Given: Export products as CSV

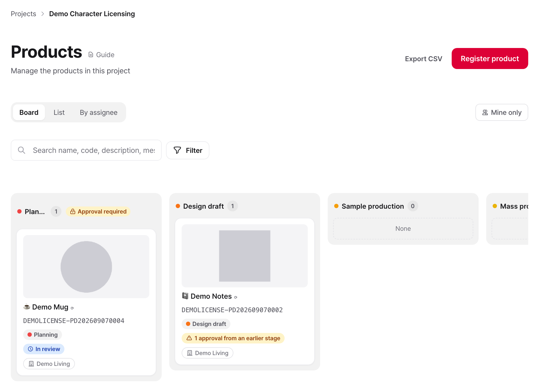Looking at the screenshot, I should (x=423, y=59).
